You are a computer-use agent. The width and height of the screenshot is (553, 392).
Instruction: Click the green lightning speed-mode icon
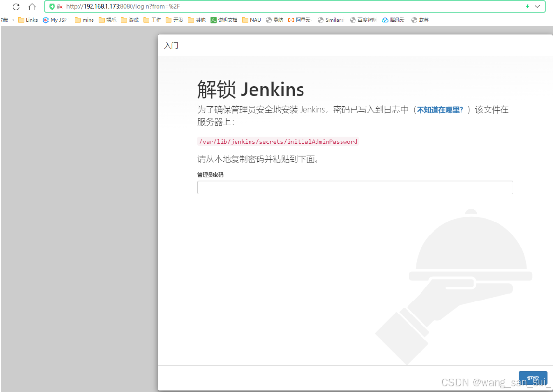pyautogui.click(x=527, y=6)
